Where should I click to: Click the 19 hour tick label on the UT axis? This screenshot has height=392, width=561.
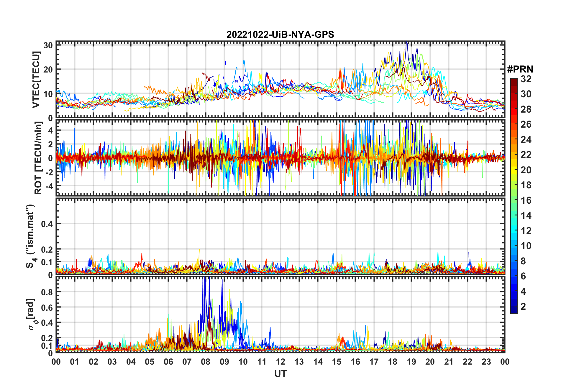(411, 362)
